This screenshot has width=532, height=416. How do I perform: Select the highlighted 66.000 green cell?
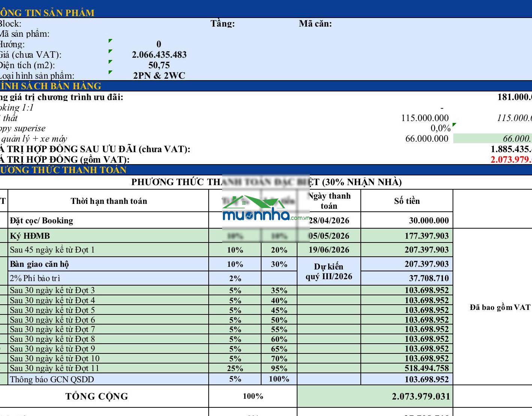coord(492,139)
